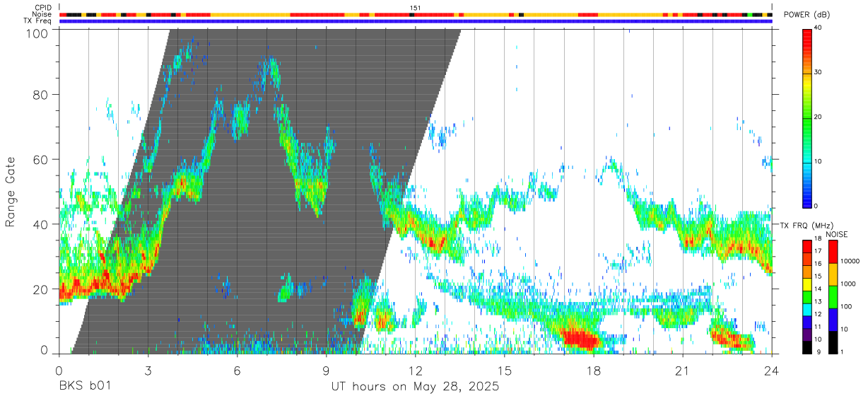Click the y-axis tick label '20'
868x401 pixels.
coord(42,289)
